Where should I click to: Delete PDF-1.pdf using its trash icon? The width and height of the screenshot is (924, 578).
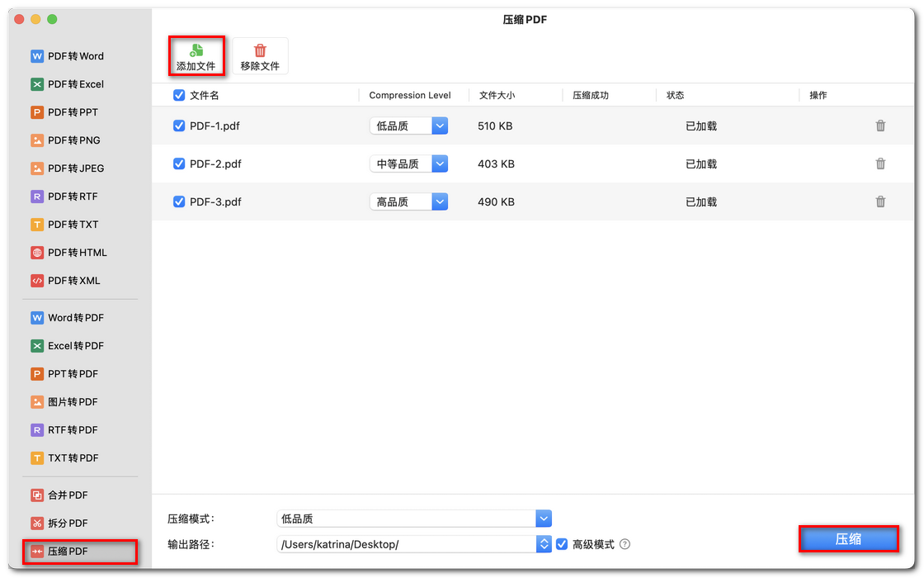880,126
